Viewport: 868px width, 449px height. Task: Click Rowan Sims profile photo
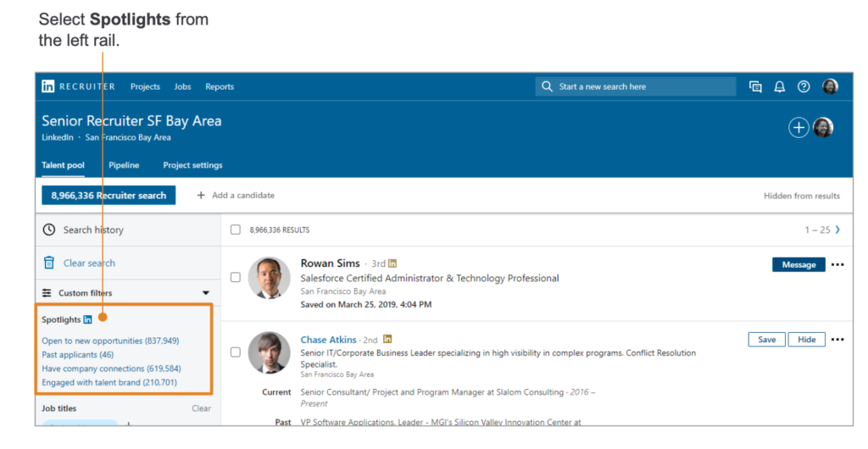[269, 278]
